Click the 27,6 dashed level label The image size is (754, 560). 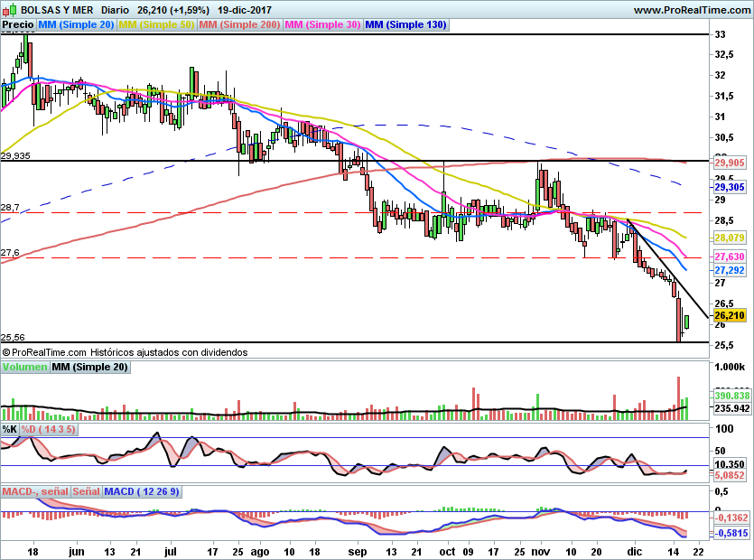10,253
